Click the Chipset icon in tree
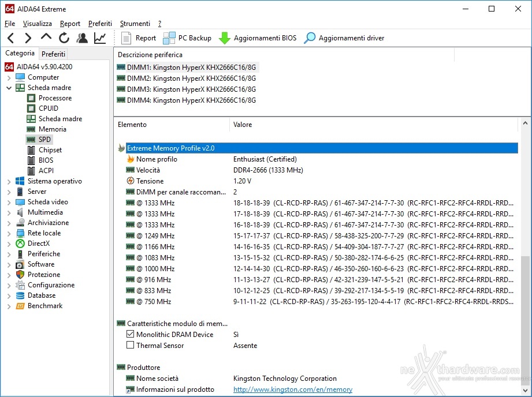This screenshot has width=532, height=397. 31,150
